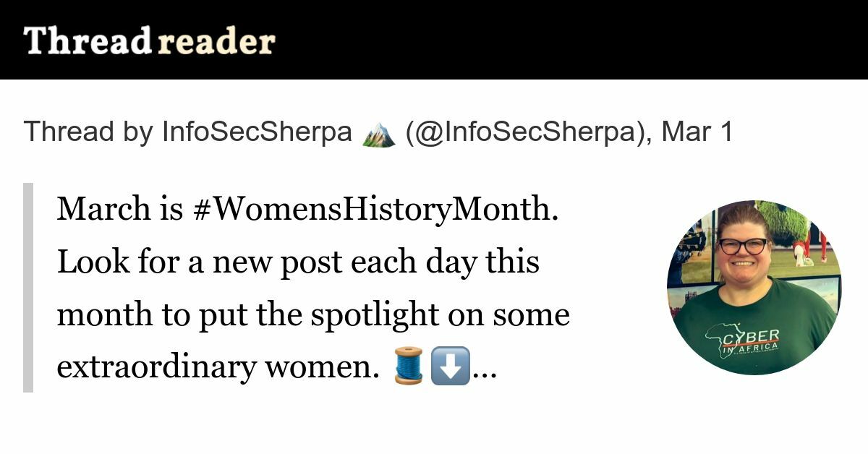
Task: Click the "extraordinary women" text
Action: 216,367
